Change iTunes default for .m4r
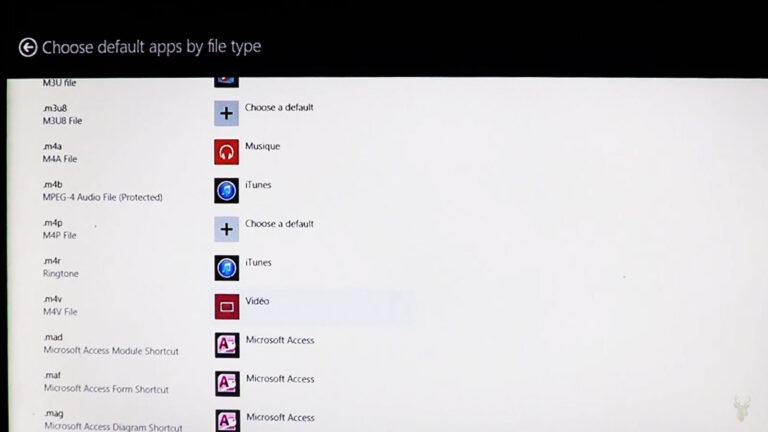 point(258,263)
